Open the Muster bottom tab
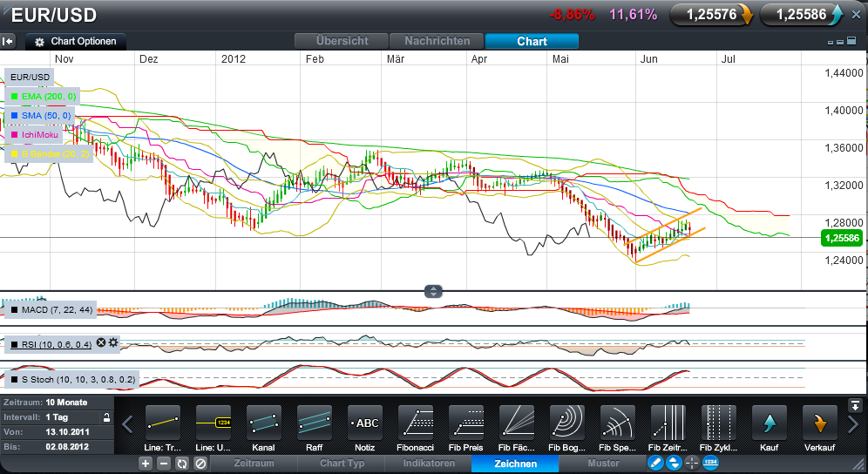 coord(603,464)
